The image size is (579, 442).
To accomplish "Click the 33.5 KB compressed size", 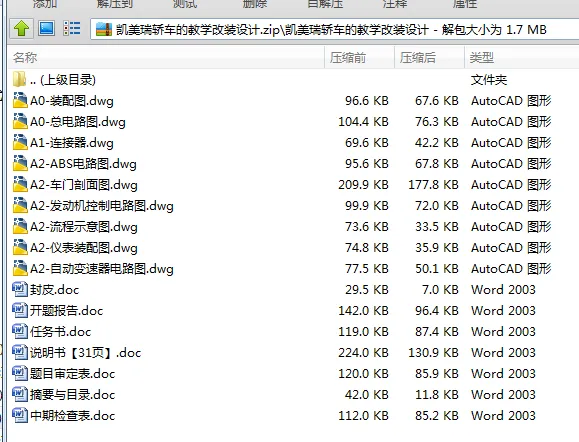I will coord(437,227).
